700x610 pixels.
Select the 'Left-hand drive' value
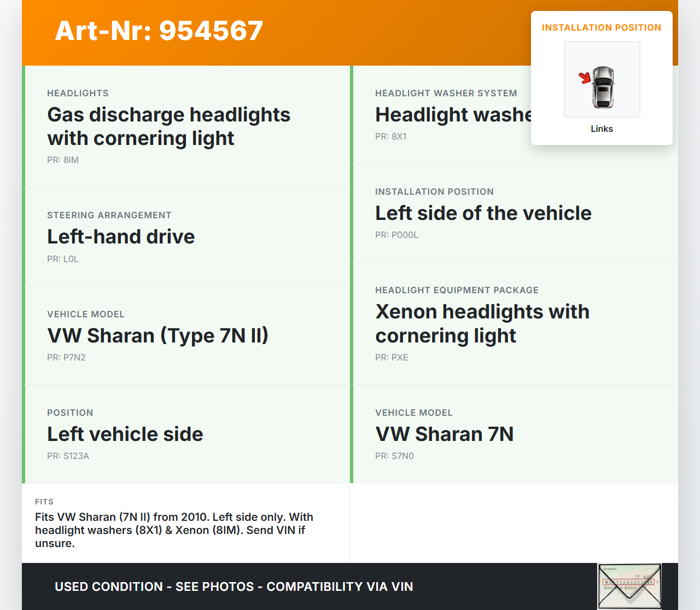click(x=121, y=237)
